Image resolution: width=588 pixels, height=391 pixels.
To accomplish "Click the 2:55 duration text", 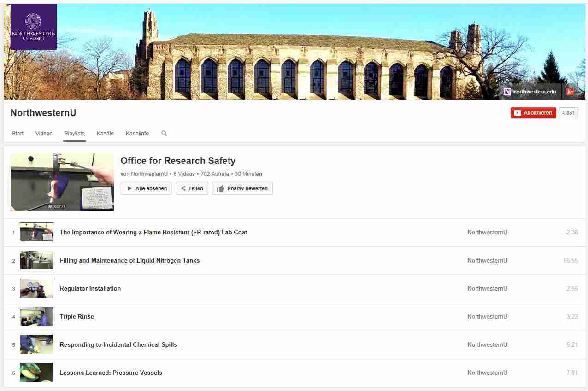I will coord(572,289).
